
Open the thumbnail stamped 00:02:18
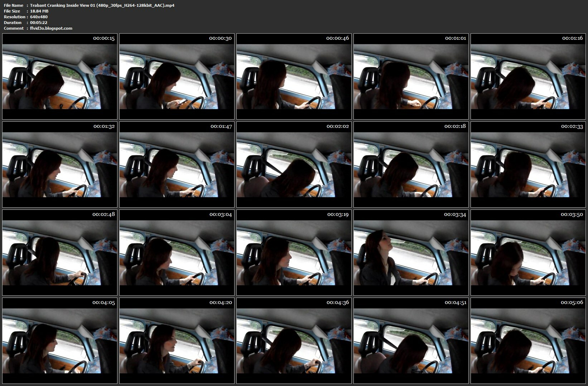pyautogui.click(x=411, y=164)
